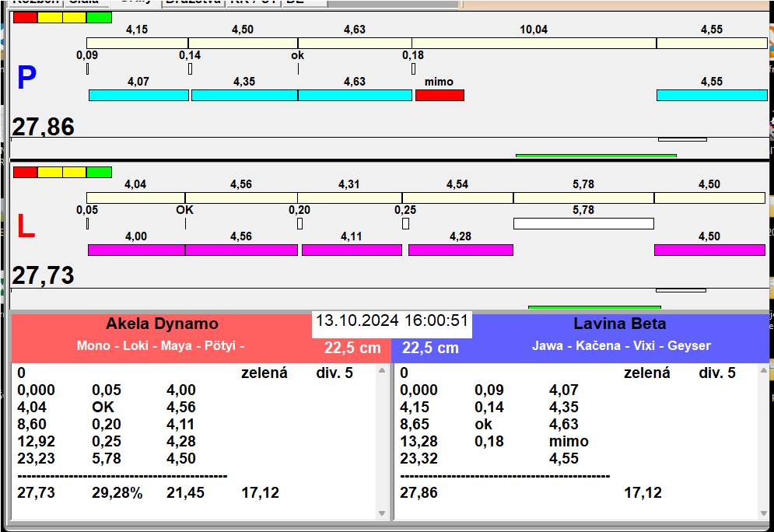Click the green start light in lane P
This screenshot has width=774, height=532.
(x=99, y=17)
